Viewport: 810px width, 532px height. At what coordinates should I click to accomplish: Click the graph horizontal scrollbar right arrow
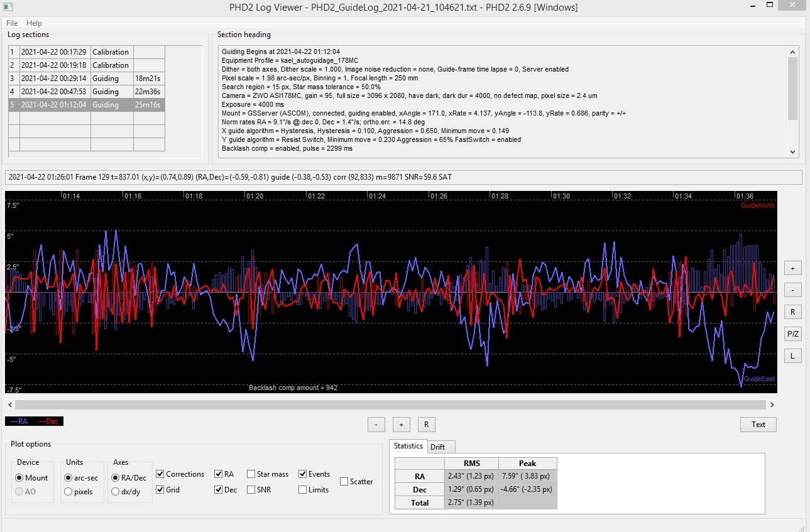[772, 405]
